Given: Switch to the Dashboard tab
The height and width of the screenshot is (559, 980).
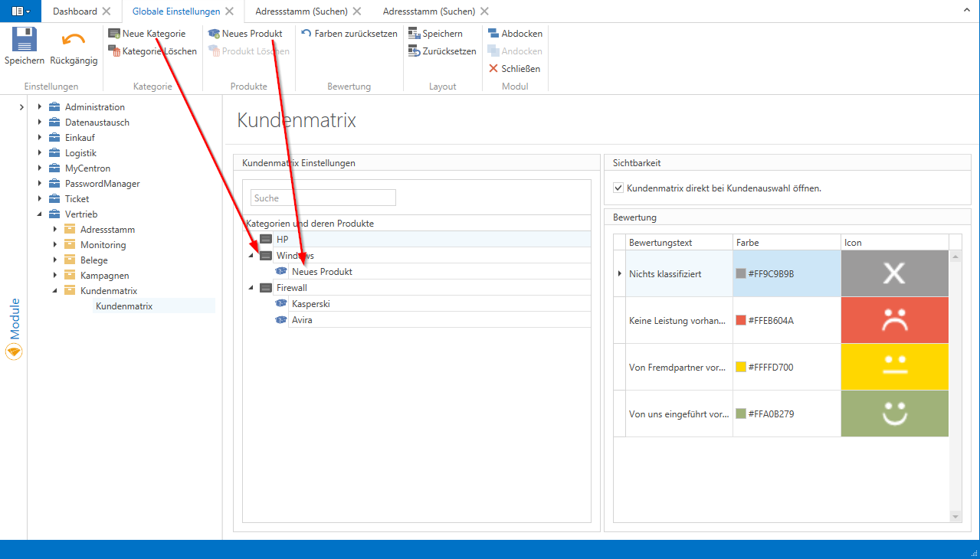Looking at the screenshot, I should [75, 11].
